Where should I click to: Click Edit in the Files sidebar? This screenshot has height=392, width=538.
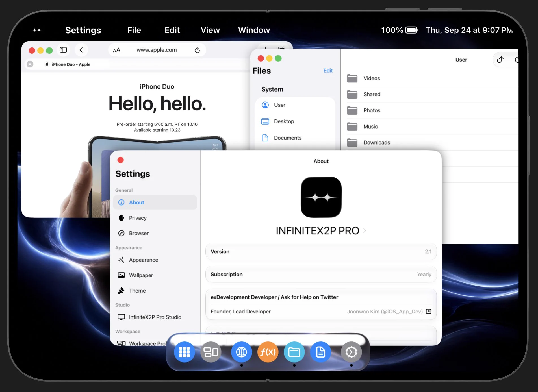[328, 71]
